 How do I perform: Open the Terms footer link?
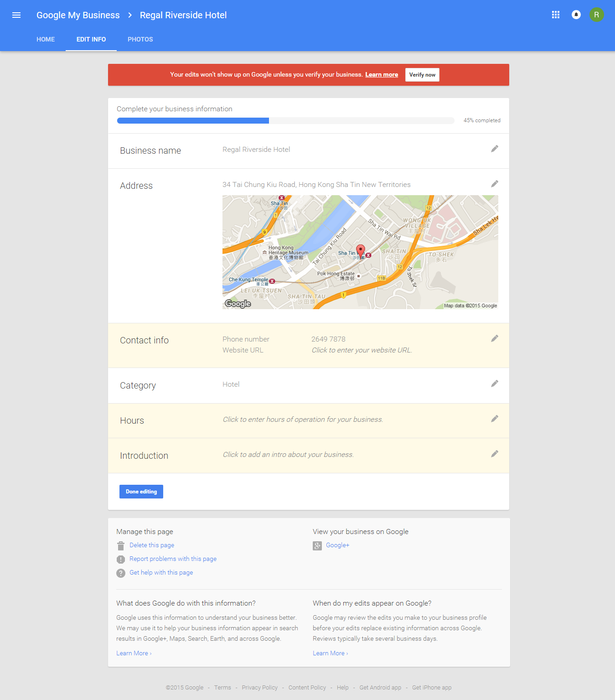pyautogui.click(x=222, y=688)
